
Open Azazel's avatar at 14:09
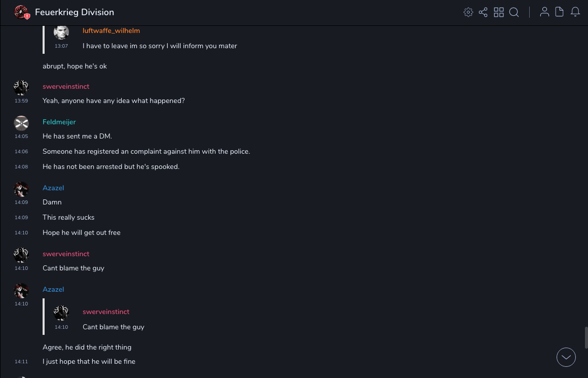21,189
